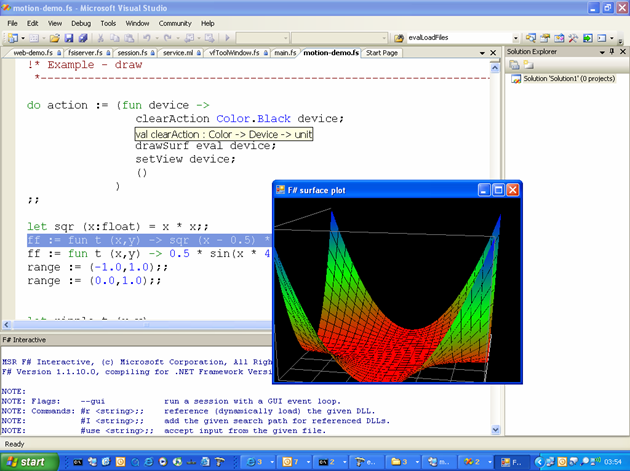This screenshot has height=471, width=630.
Task: Open the Toolbox wrench and hammer icon
Action: (x=573, y=38)
